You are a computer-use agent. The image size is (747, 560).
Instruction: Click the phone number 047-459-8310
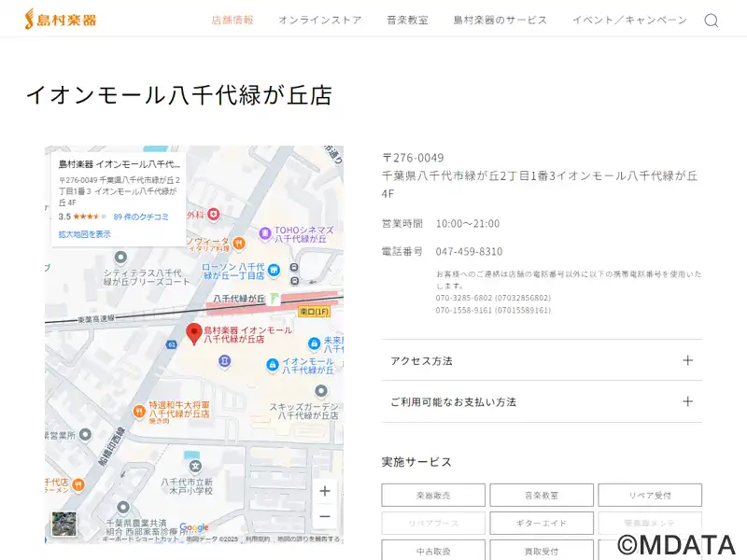469,251
